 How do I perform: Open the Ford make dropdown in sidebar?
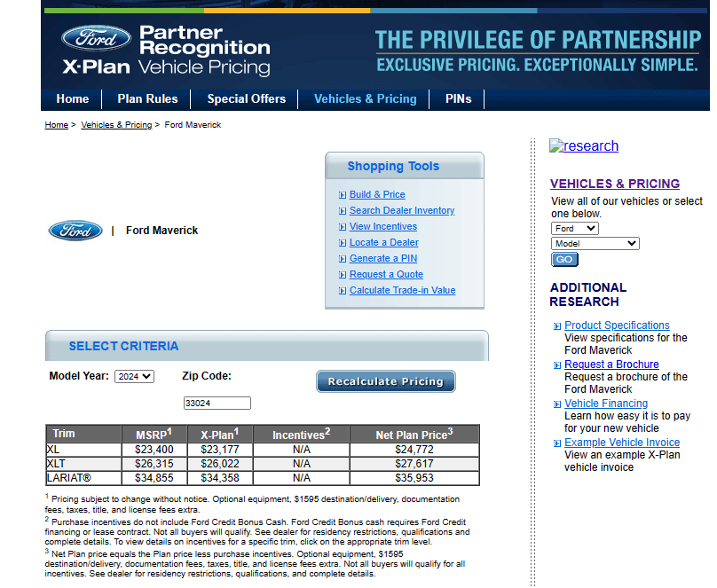click(575, 229)
